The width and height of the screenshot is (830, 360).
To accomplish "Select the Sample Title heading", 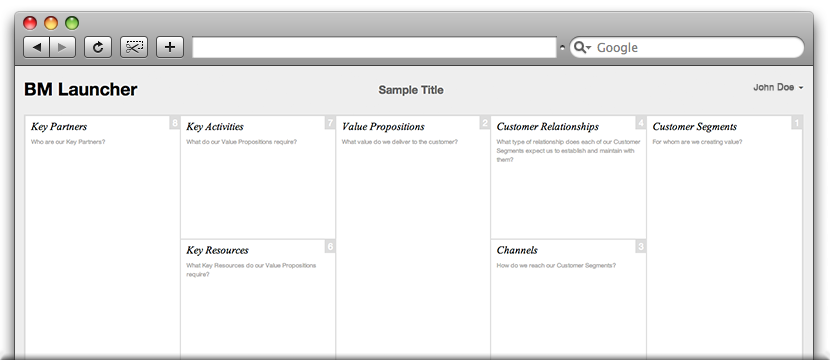I will pyautogui.click(x=411, y=90).
